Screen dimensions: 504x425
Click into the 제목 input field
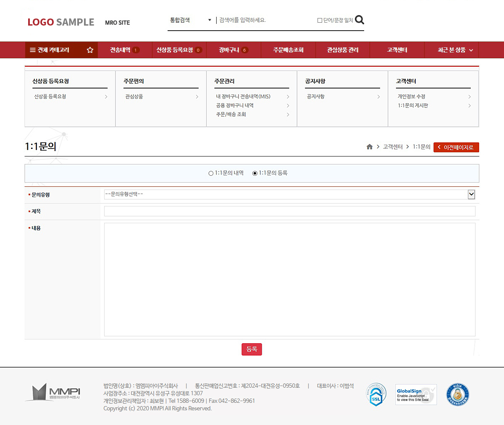pyautogui.click(x=289, y=211)
